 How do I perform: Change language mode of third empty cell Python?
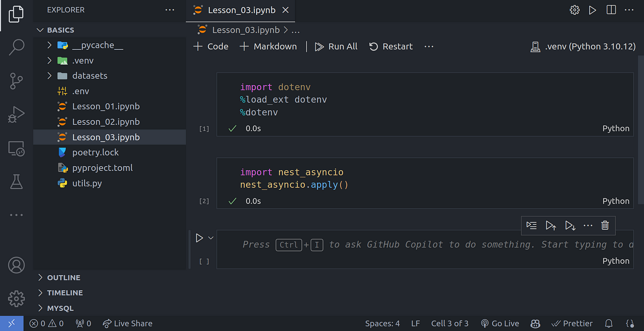coord(616,261)
